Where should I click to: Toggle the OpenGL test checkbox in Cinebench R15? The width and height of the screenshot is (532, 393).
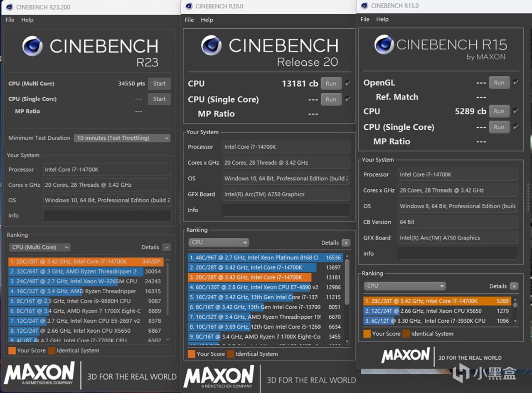click(x=516, y=82)
